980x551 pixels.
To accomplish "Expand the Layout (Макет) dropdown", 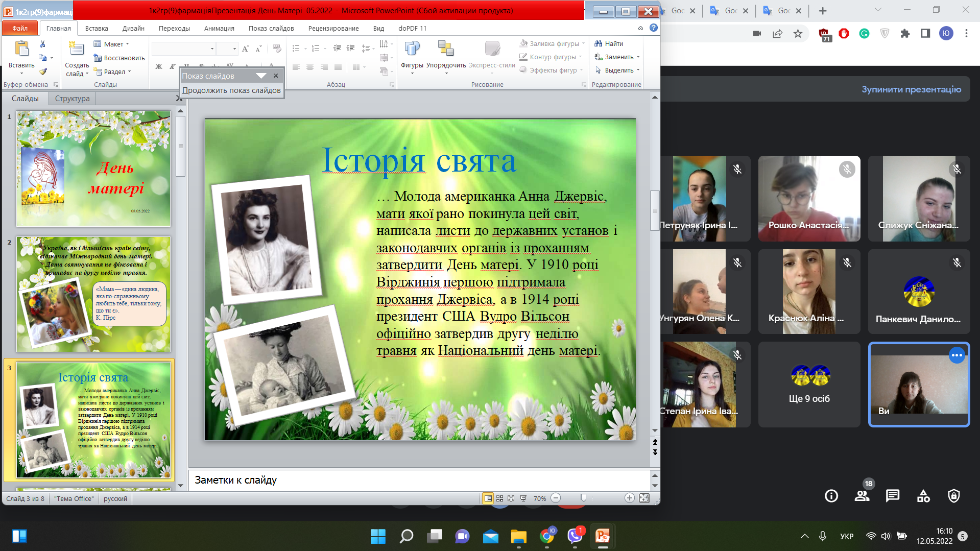I will [114, 44].
